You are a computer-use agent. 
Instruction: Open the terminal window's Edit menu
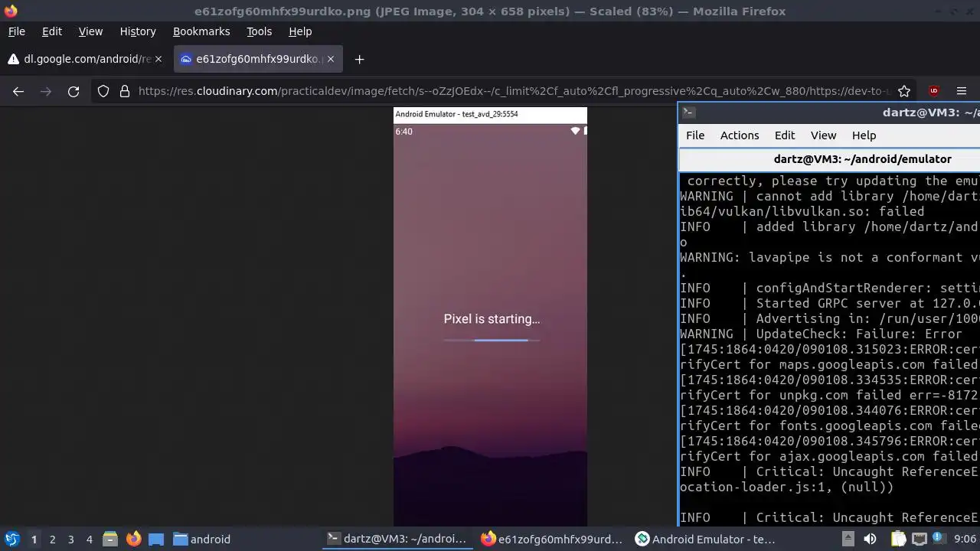[785, 135]
